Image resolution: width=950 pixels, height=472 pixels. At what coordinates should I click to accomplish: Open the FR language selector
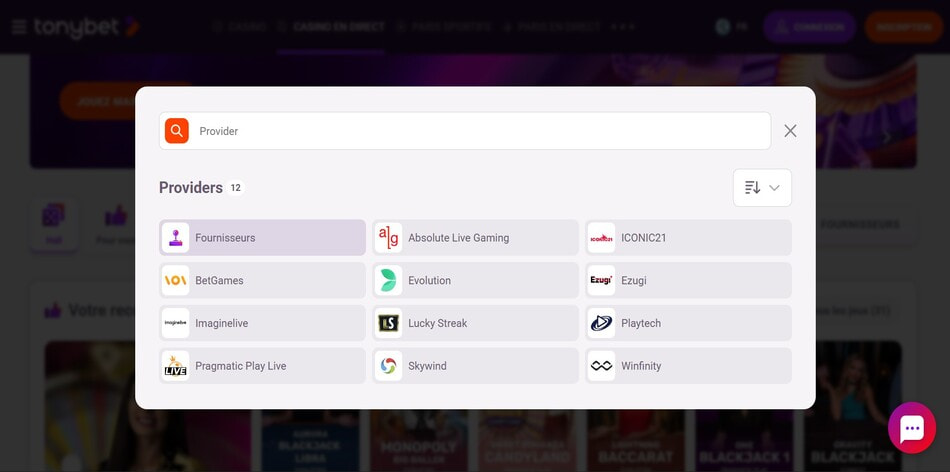point(731,27)
